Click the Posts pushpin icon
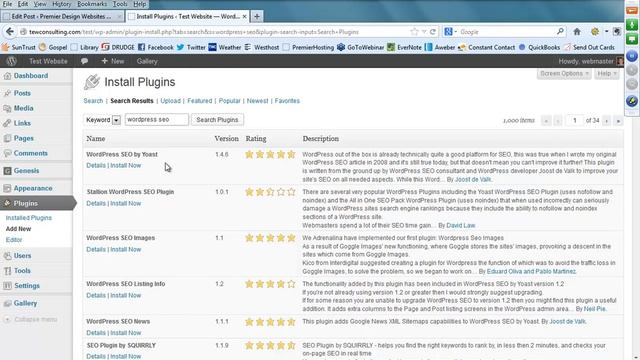The width and height of the screenshot is (640, 360). tap(7, 93)
